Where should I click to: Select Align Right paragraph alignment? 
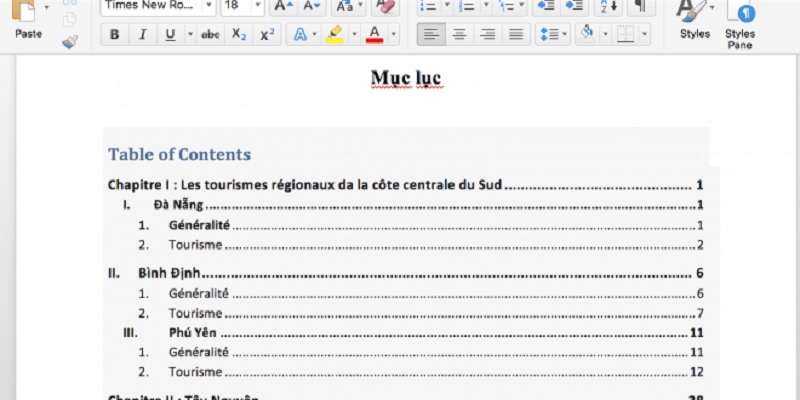coord(488,35)
